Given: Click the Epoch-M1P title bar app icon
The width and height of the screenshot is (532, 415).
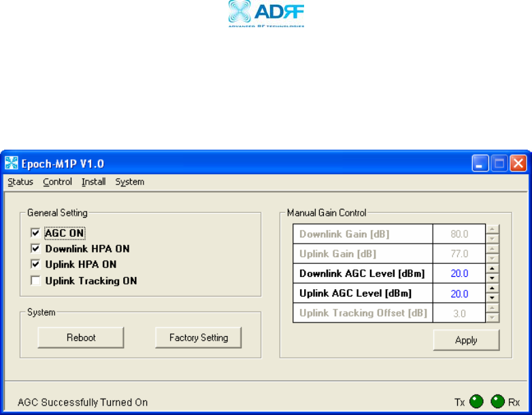Looking at the screenshot, I should pos(11,163).
